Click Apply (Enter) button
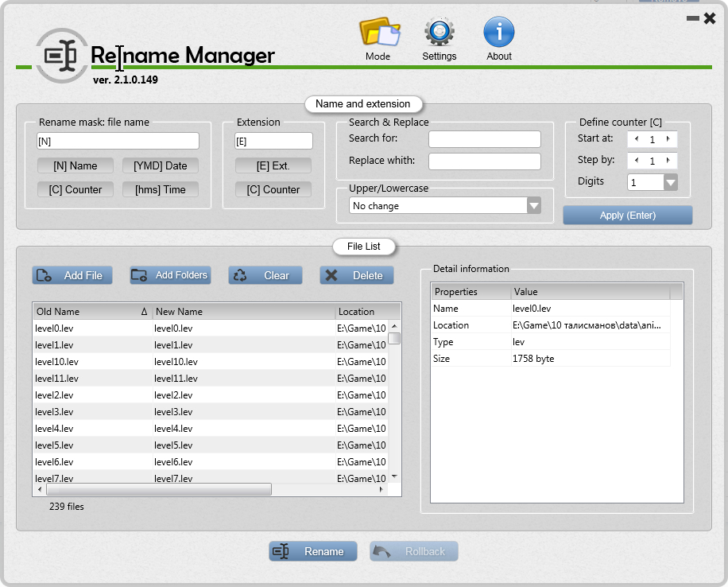 (628, 216)
